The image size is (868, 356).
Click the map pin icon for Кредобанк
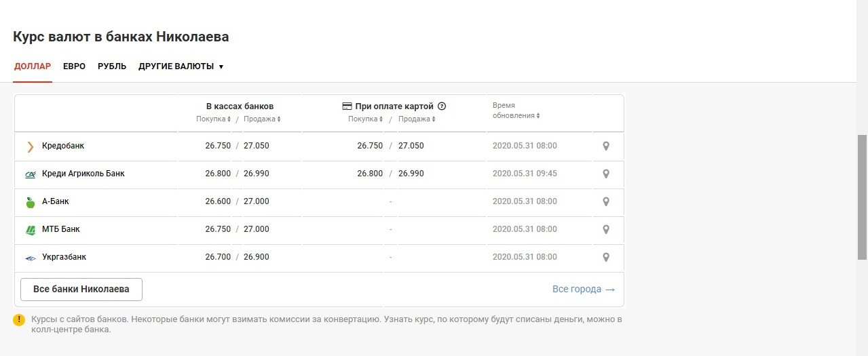pos(606,146)
